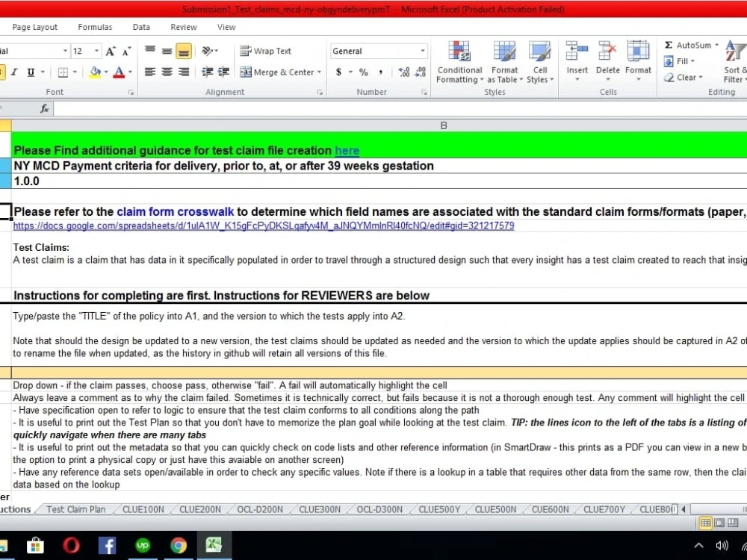Click the Borders icon
Screen dimensions: 747x560
pyautogui.click(x=63, y=72)
